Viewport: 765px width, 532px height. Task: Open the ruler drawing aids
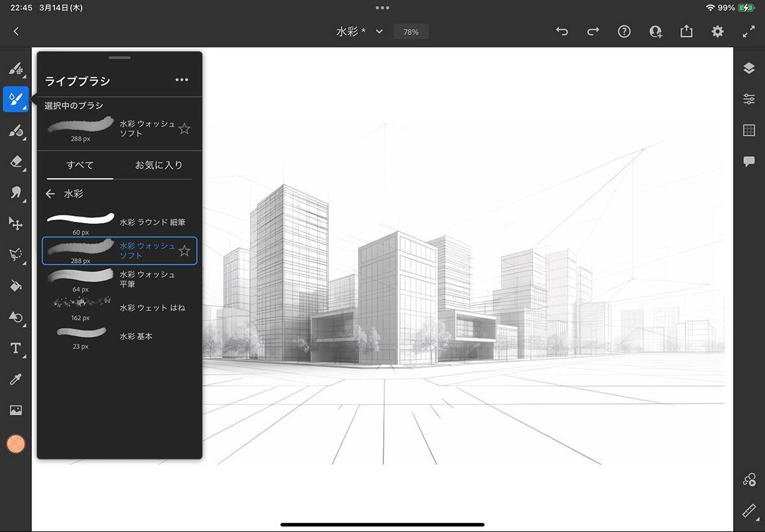[x=749, y=511]
